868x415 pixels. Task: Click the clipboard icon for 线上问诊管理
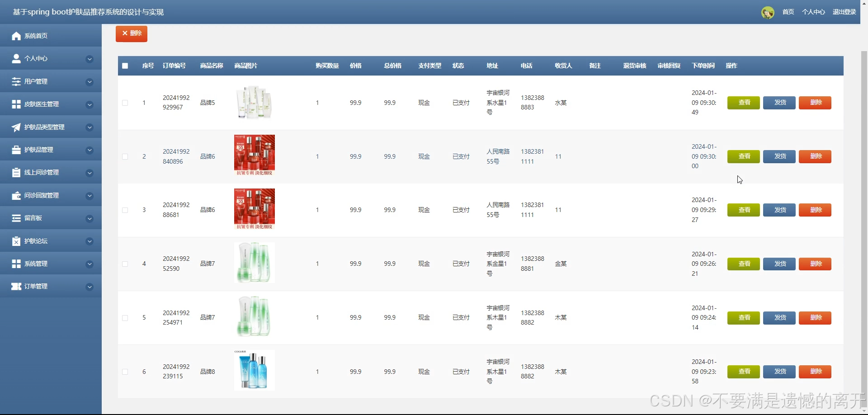point(16,172)
